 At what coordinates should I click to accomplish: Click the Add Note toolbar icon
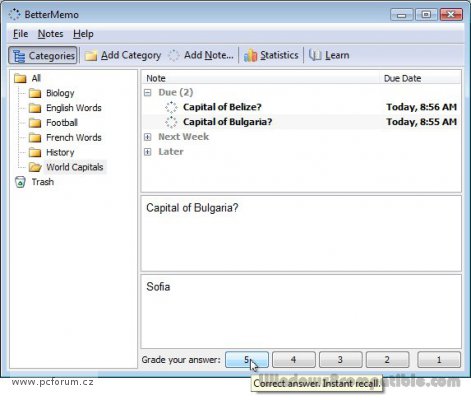pyautogui.click(x=174, y=55)
